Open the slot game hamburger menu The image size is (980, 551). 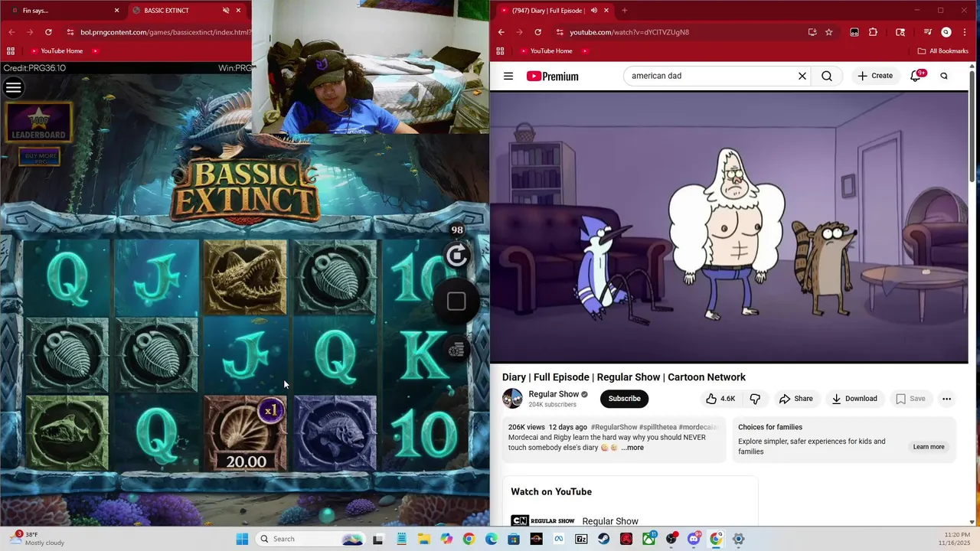coord(13,87)
